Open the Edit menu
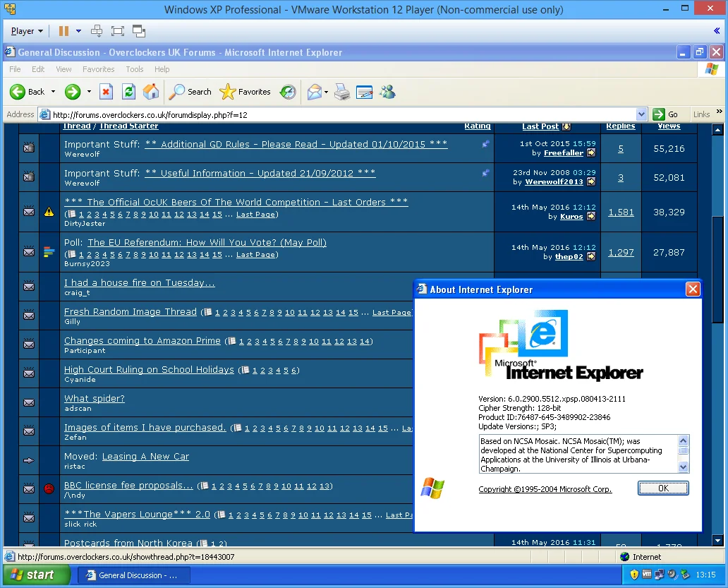Viewport: 728px width, 588px height. [x=38, y=69]
